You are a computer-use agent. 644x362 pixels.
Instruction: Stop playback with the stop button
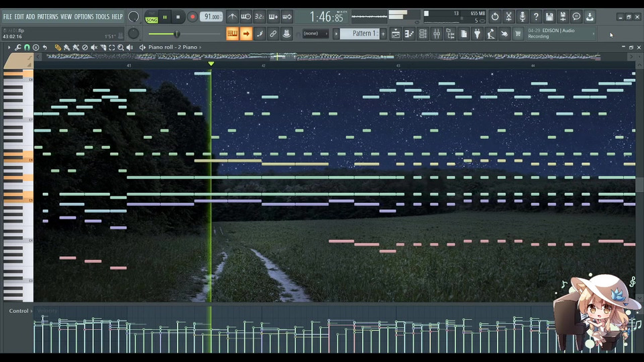coord(178,17)
